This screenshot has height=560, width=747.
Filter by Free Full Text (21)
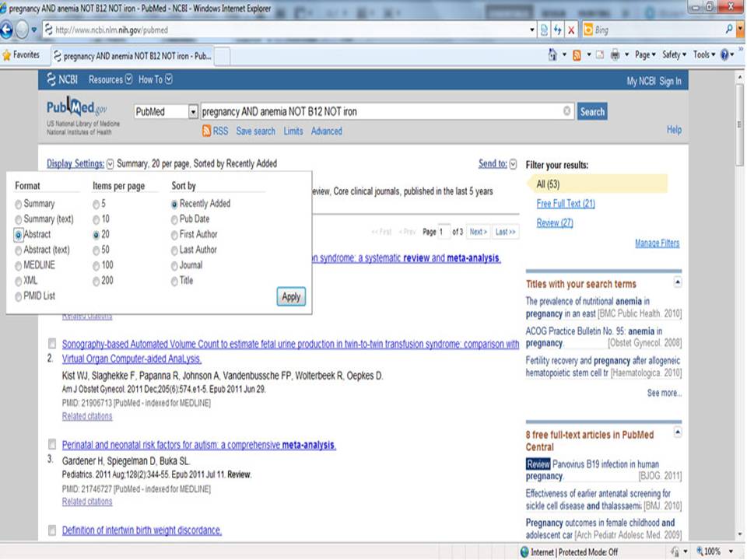tap(566, 203)
